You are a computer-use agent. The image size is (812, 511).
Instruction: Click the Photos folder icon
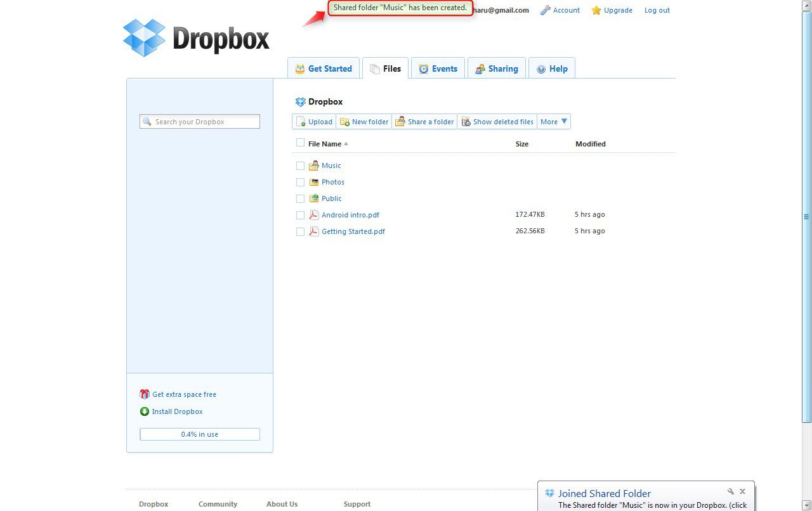tap(313, 182)
